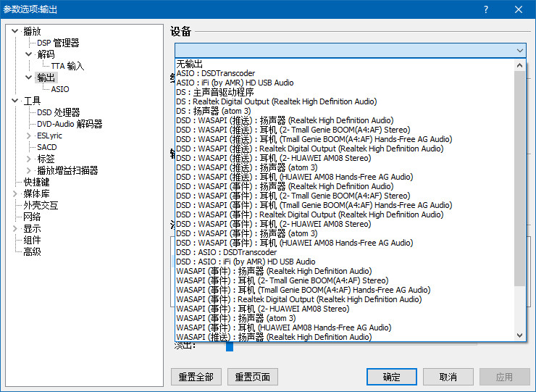Choose DSD : WASAPI (推送) : 扬声器 (atom 3)

tap(345, 167)
